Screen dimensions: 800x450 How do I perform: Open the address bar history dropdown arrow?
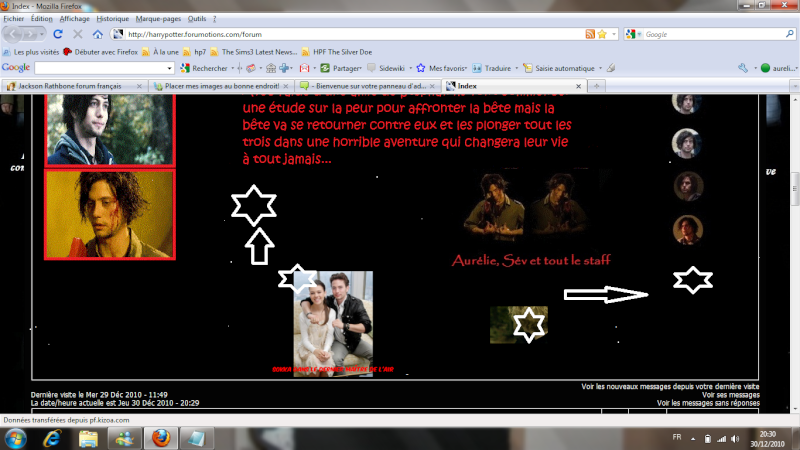coord(614,34)
